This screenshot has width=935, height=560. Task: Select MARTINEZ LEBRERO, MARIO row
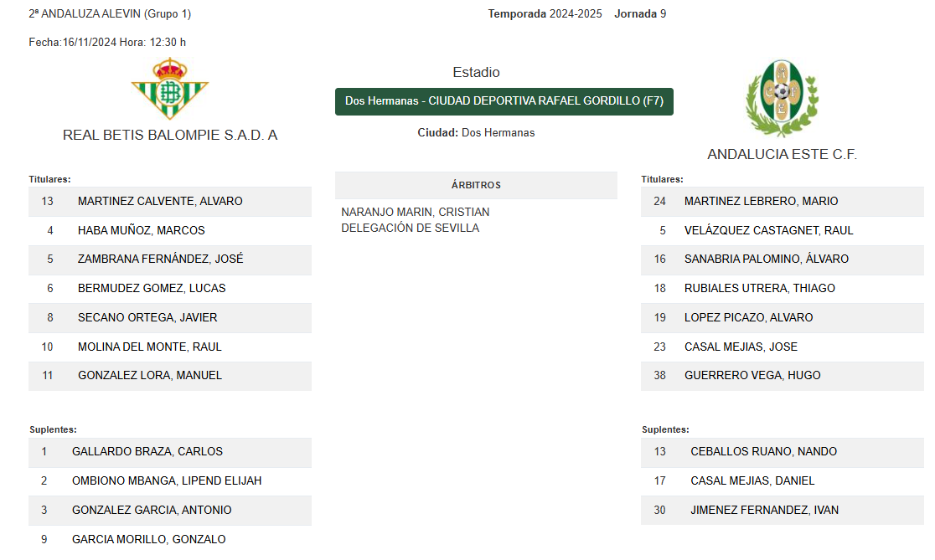pos(783,202)
